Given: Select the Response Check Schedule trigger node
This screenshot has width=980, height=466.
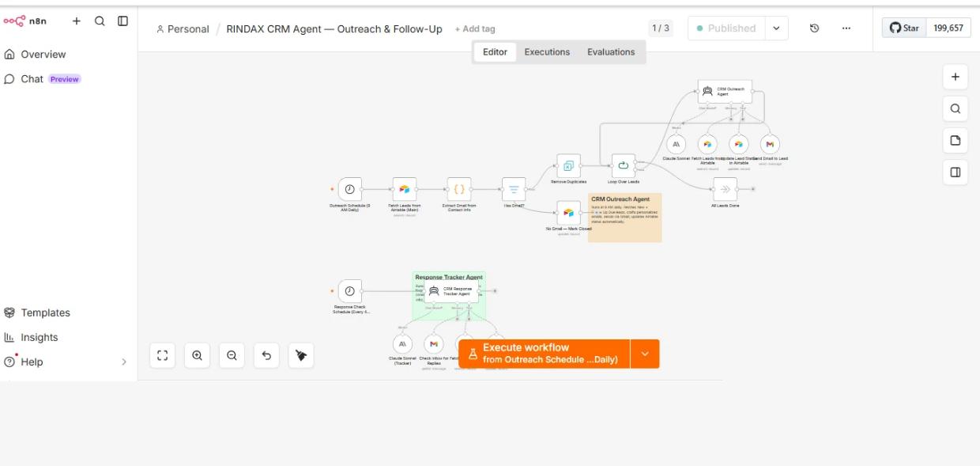Looking at the screenshot, I should (x=350, y=291).
